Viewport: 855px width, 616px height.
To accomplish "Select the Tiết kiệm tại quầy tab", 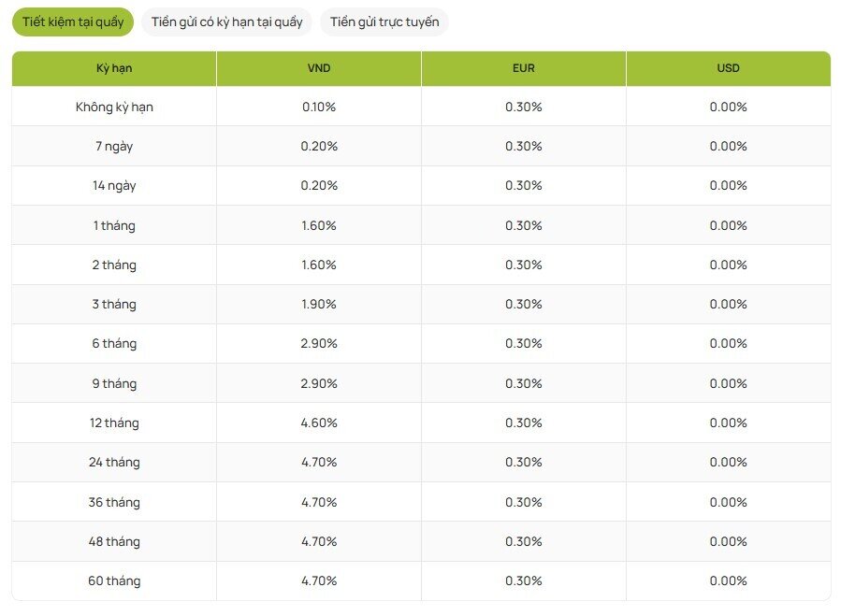I will pyautogui.click(x=73, y=22).
